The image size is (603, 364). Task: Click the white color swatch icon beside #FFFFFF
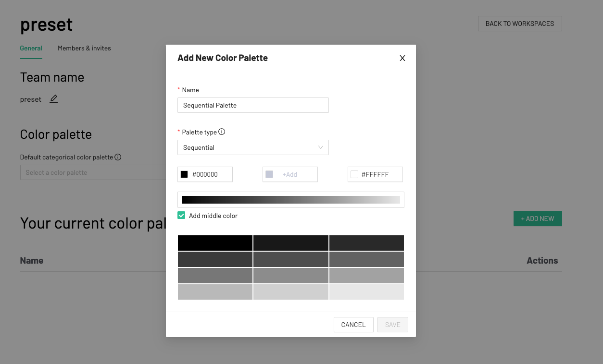pyautogui.click(x=354, y=174)
